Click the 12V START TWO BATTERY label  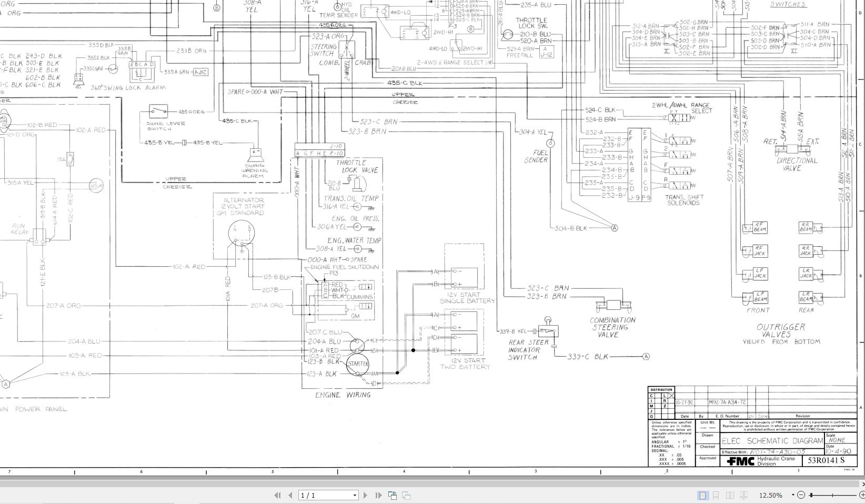[465, 364]
